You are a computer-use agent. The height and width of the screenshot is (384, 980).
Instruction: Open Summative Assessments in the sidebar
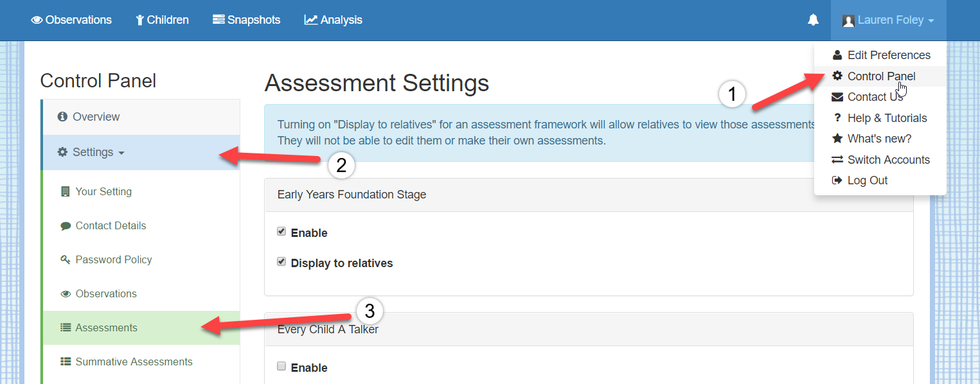[141, 362]
